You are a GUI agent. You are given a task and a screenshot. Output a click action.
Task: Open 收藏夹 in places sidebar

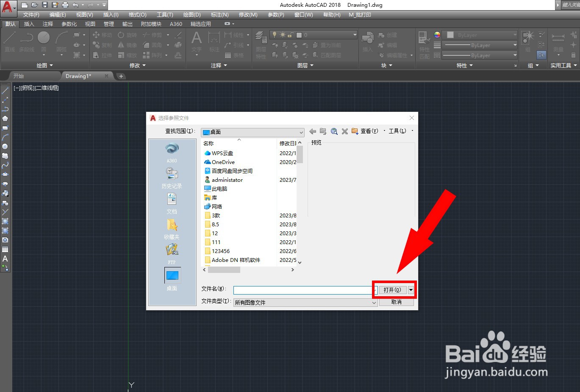[172, 229]
